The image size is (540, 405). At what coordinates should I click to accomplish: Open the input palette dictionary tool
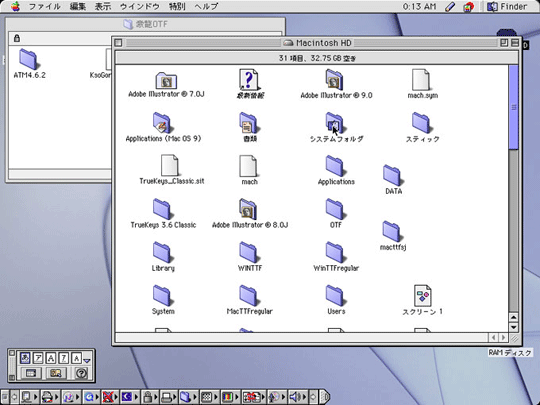pos(56,373)
